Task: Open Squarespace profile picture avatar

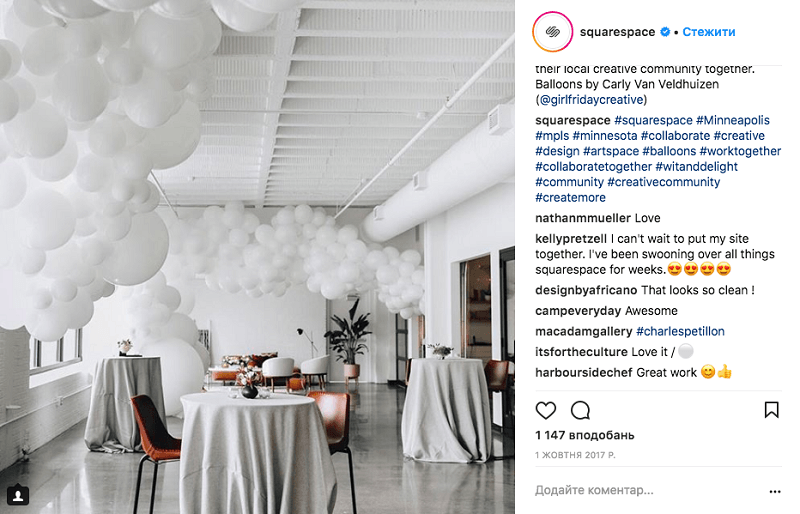Action: click(x=553, y=32)
